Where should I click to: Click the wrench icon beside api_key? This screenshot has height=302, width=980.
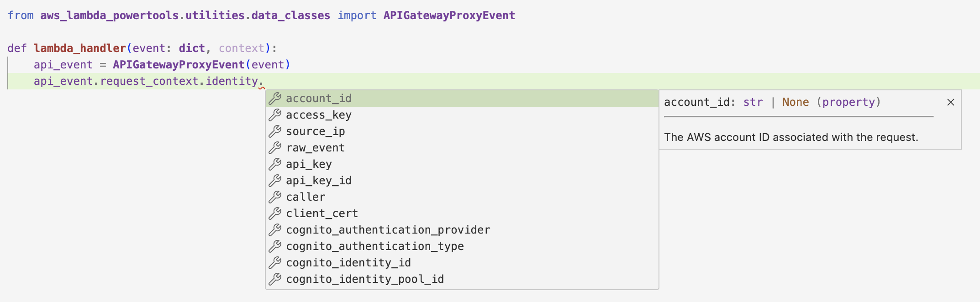tap(275, 164)
